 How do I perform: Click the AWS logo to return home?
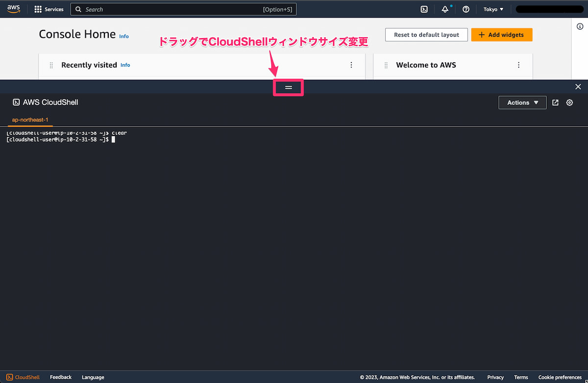pos(13,9)
